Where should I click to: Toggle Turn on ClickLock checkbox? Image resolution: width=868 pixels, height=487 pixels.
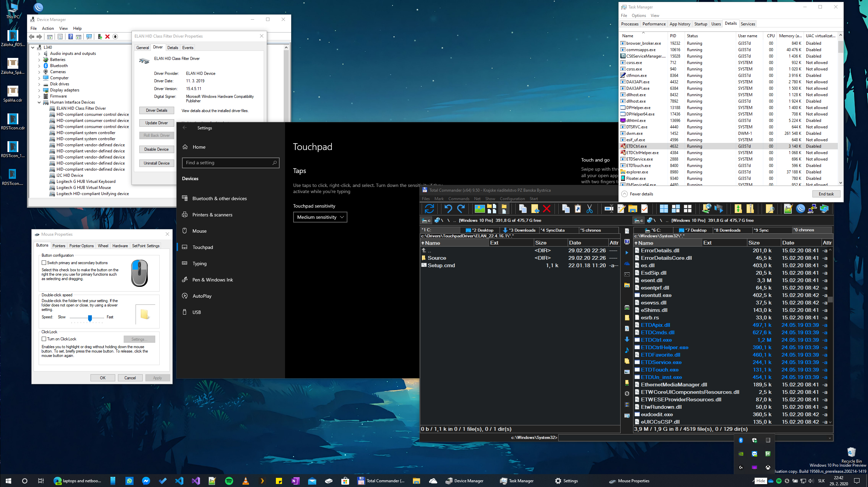[43, 339]
